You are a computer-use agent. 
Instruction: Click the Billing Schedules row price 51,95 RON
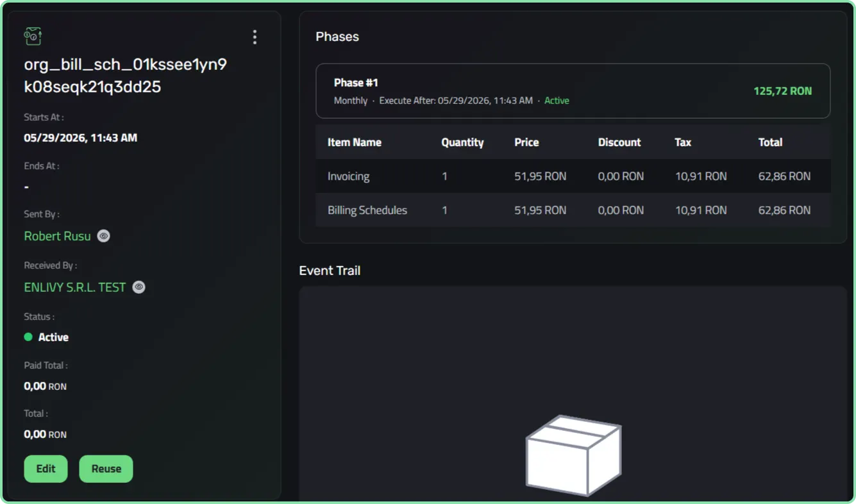[x=540, y=210]
